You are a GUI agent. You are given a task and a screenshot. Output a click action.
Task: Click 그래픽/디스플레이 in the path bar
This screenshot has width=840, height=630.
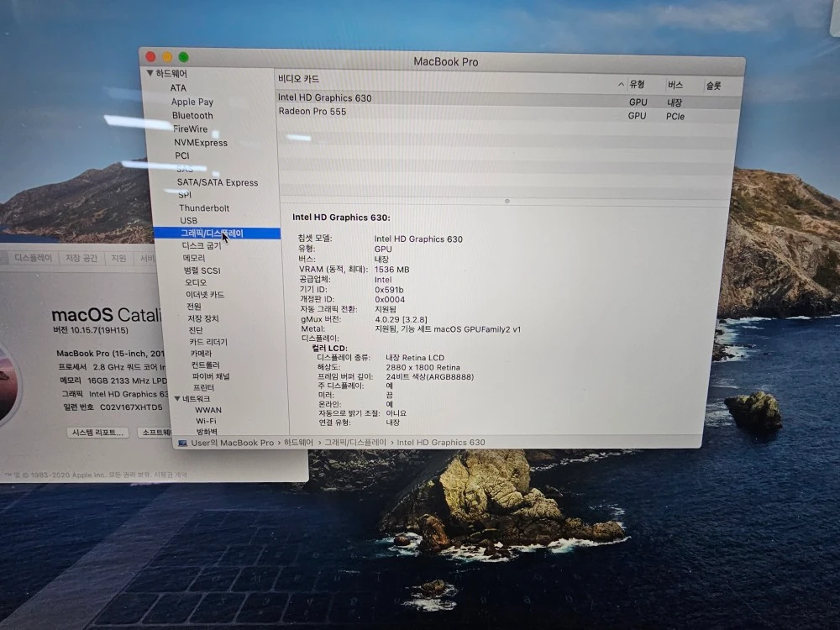355,443
